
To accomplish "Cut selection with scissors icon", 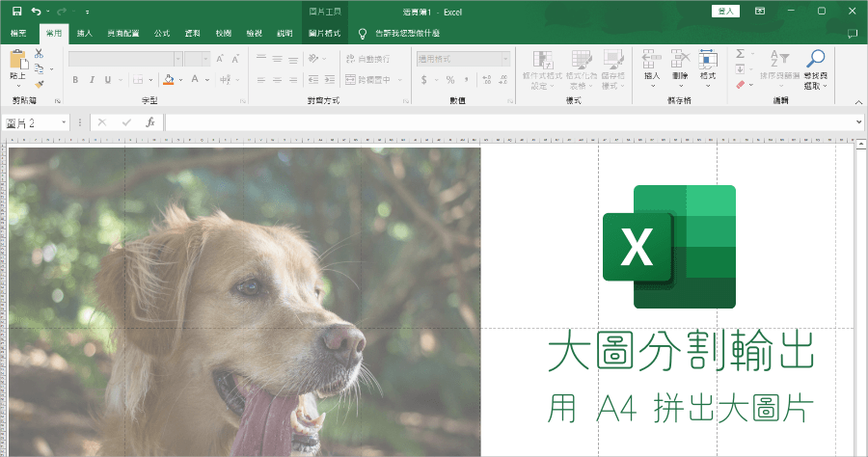I will (x=39, y=53).
